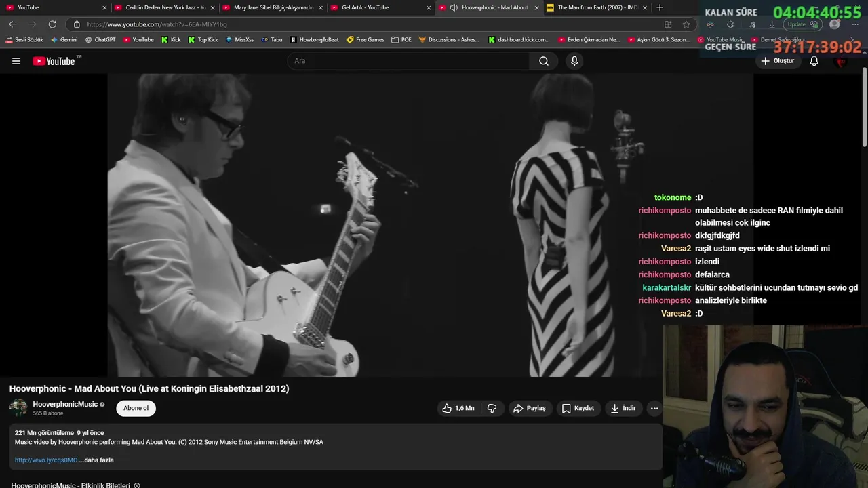Image resolution: width=868 pixels, height=488 pixels.
Task: Open dashboard.kick.com bookmark
Action: tap(519, 40)
